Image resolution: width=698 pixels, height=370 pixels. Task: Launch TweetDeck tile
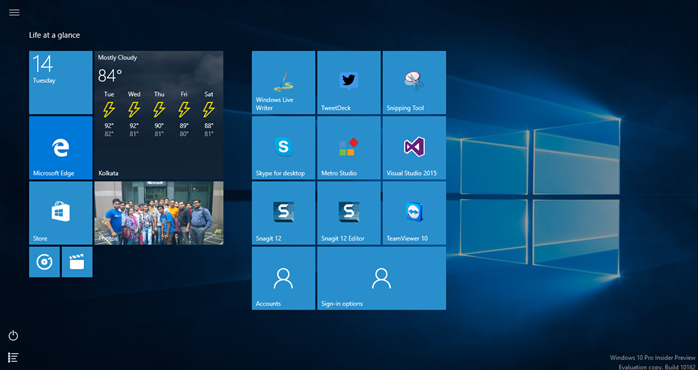[x=349, y=82]
